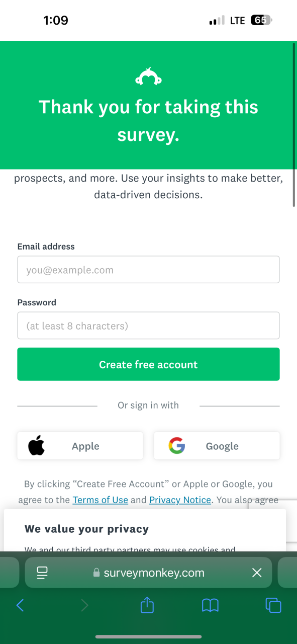Screen dimensions: 297x644
Task: Open the Safari share sheet icon
Action: 147,604
